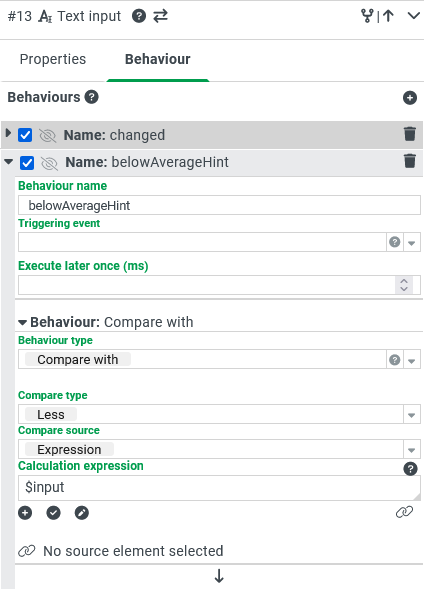Image resolution: width=424 pixels, height=589 pixels.
Task: Switch to the Properties tab
Action: pos(53,59)
